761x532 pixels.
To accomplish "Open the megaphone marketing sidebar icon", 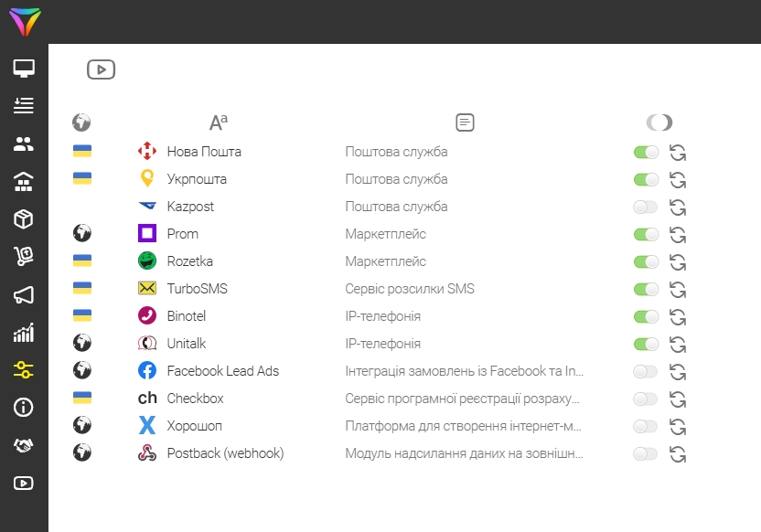I will point(24,295).
